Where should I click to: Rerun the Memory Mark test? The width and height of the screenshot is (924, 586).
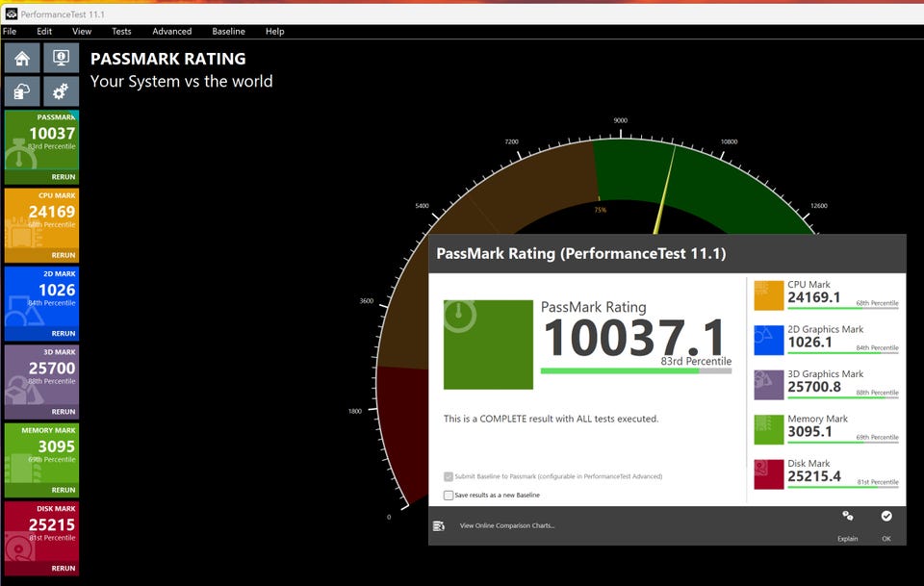tap(64, 490)
